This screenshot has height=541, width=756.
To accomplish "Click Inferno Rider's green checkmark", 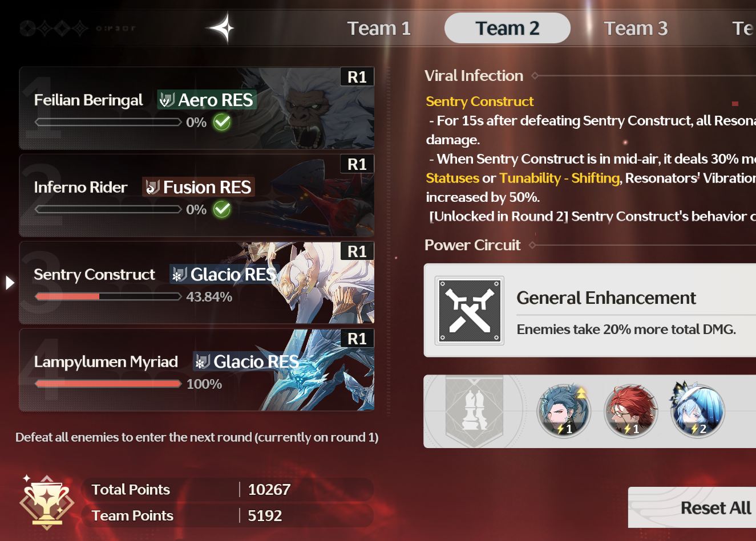I will (x=222, y=209).
